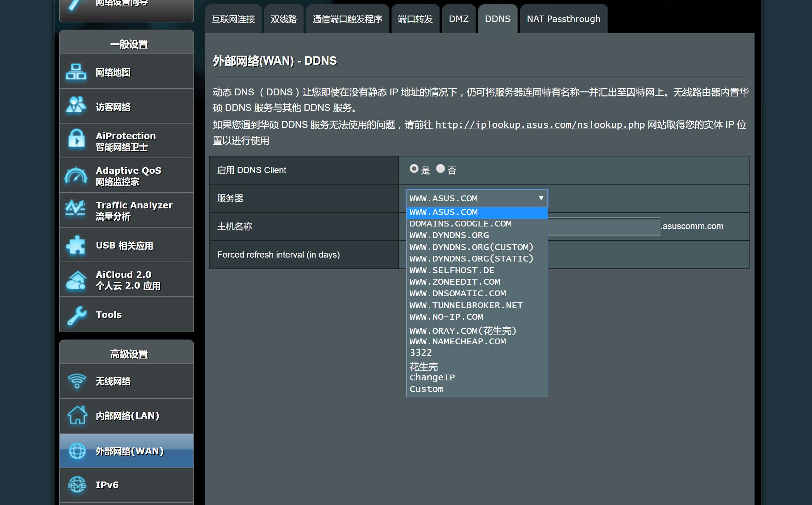Screen dimensions: 812x505
Task: Select 否 to disable DDNS Client
Action: tap(440, 169)
